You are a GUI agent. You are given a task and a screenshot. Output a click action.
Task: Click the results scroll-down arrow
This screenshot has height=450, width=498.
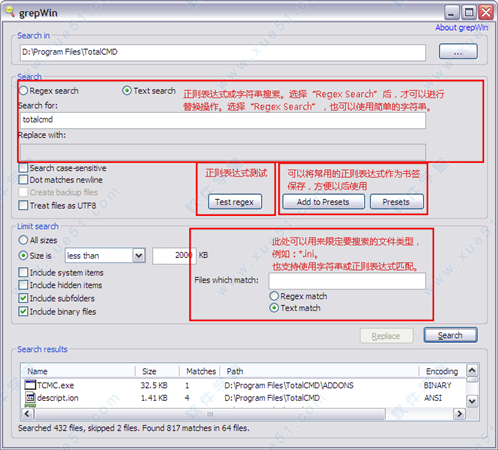click(472, 401)
